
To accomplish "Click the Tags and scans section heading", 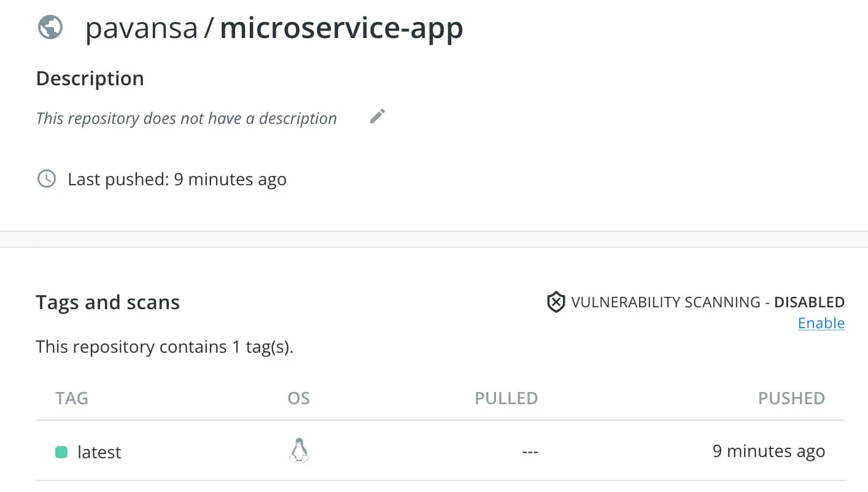I will point(107,302).
